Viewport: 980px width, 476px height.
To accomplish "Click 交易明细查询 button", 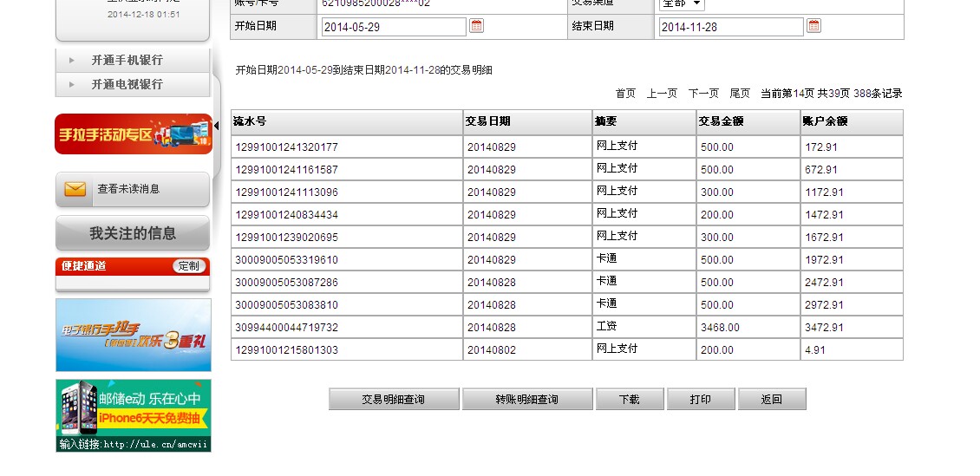I will [394, 399].
